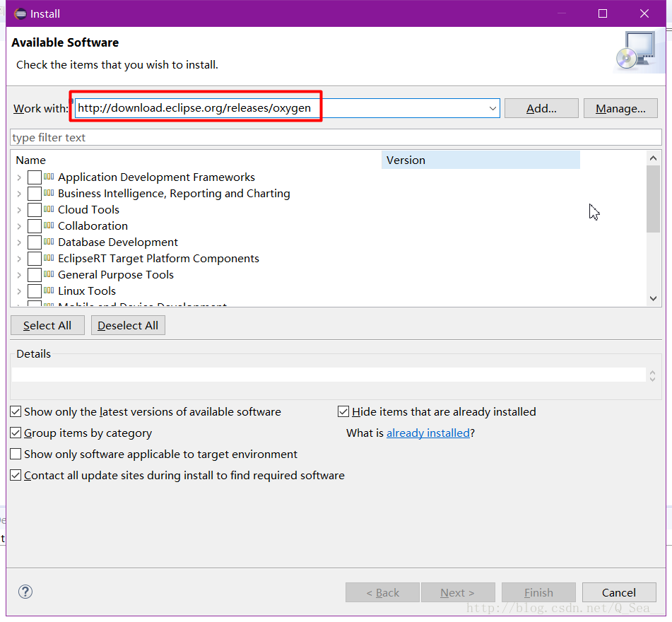Screen dimensions: 672x622
Task: Maximize the Install window
Action: click(x=603, y=13)
